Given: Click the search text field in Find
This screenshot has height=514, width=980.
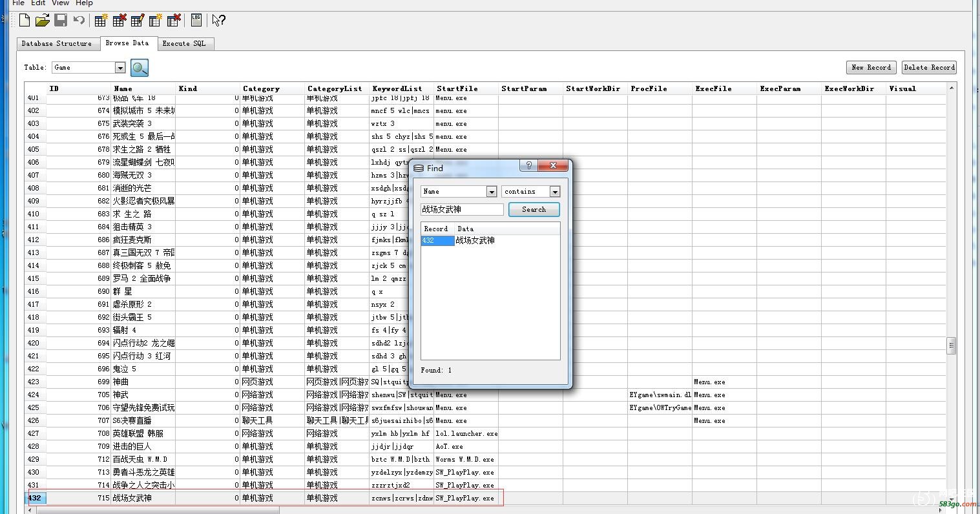Looking at the screenshot, I should click(462, 210).
